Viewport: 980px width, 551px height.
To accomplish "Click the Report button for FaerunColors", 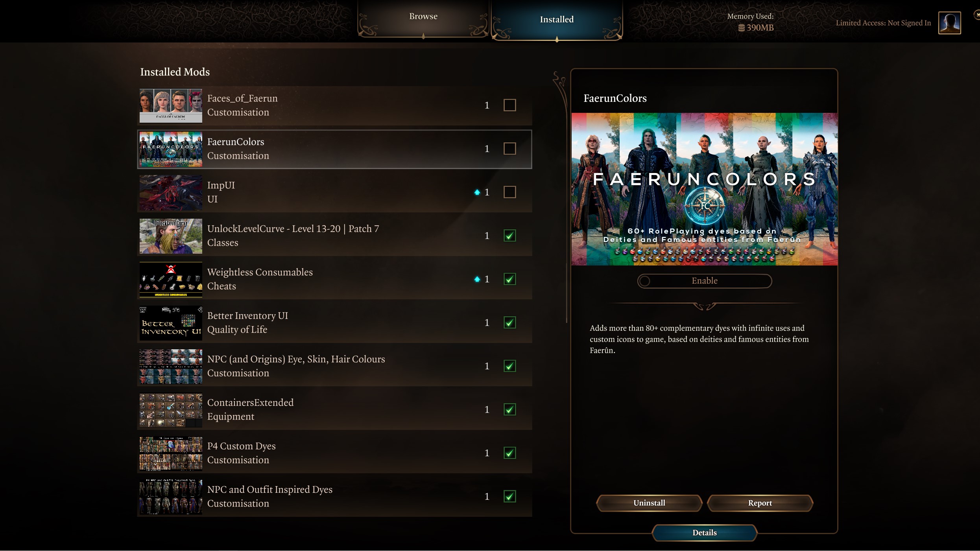I will click(x=759, y=503).
